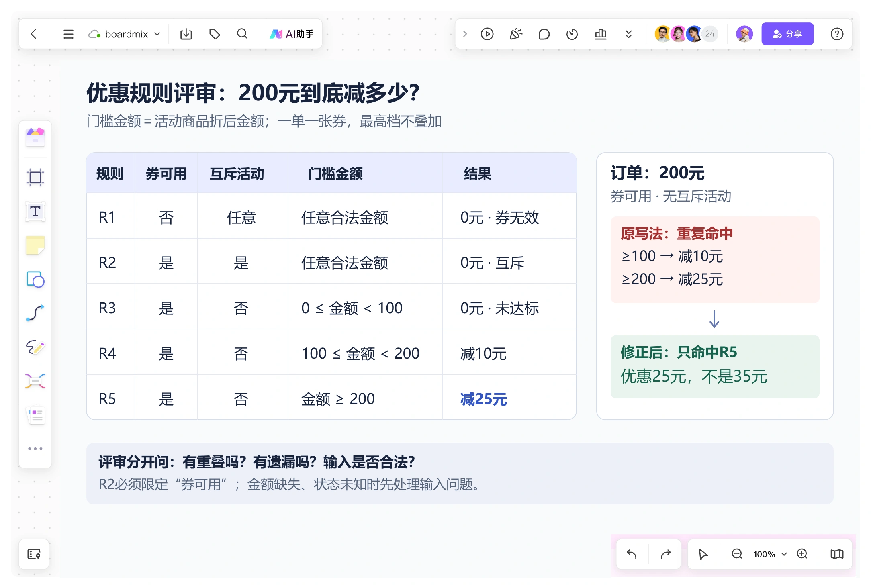The height and width of the screenshot is (588, 871).
Task: Select the pointer cursor mode
Action: [x=703, y=554]
